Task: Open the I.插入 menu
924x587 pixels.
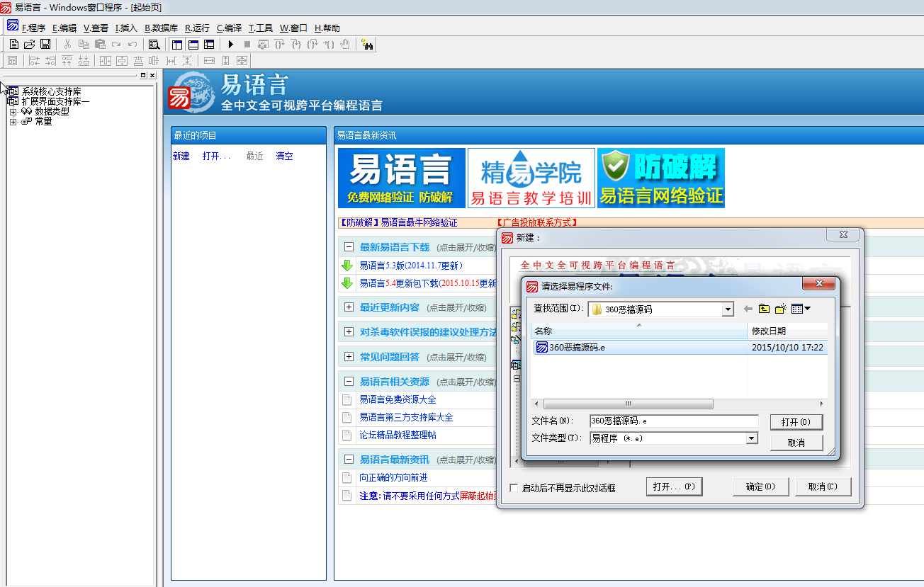Action: click(x=126, y=28)
